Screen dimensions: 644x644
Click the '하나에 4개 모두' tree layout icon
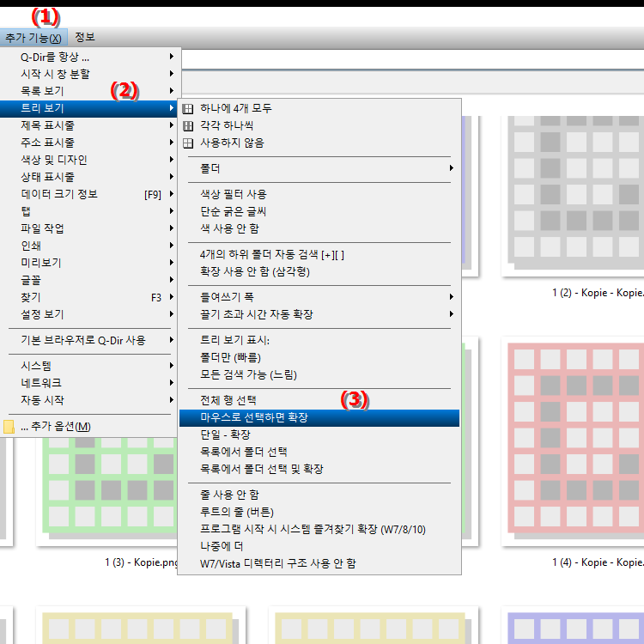(x=188, y=109)
